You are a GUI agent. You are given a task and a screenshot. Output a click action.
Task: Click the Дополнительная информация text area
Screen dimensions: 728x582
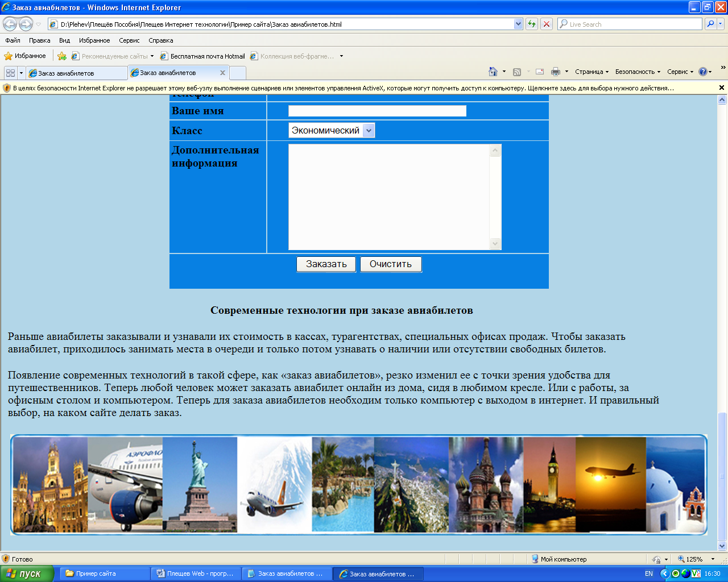[x=390, y=197]
